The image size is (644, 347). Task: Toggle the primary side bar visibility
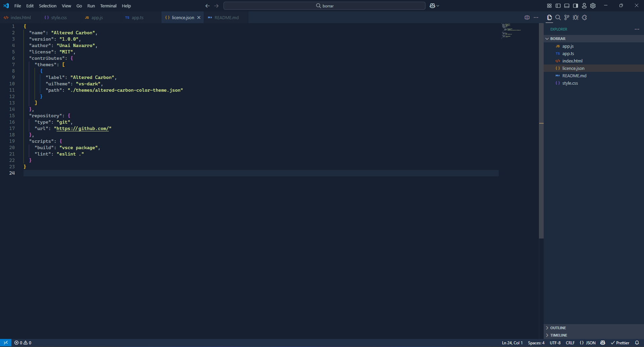point(558,6)
